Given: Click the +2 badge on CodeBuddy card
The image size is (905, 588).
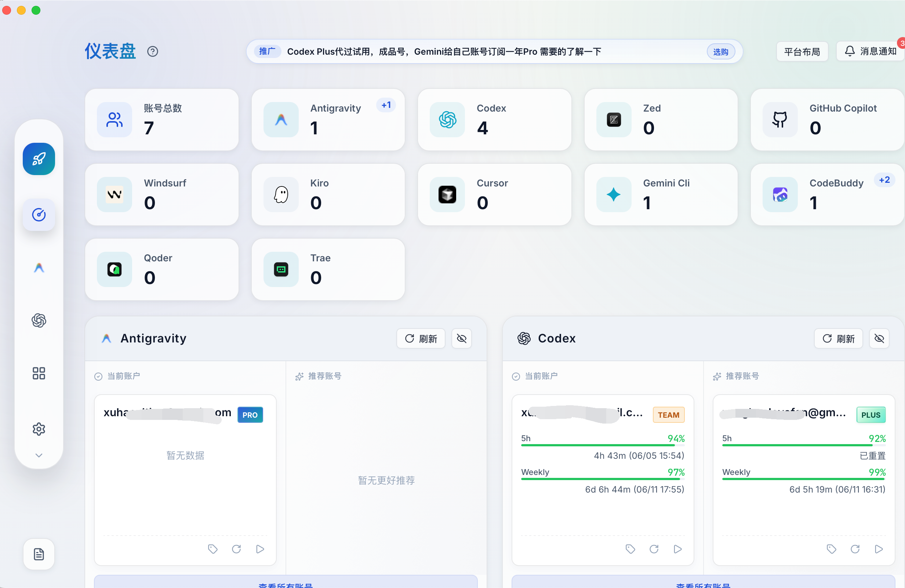Looking at the screenshot, I should [x=884, y=180].
